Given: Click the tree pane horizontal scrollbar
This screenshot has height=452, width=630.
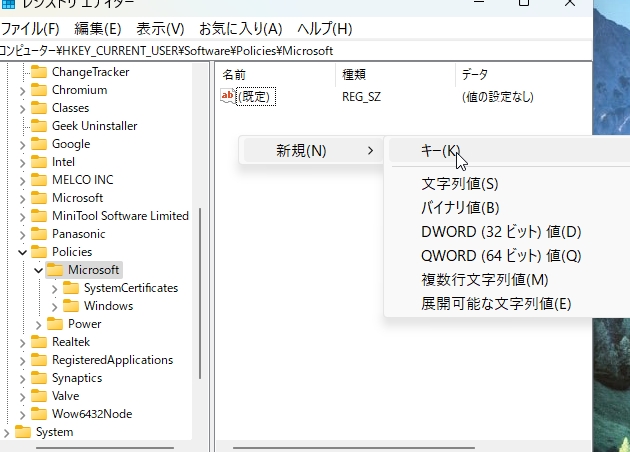Looking at the screenshot, I should [x=105, y=448].
